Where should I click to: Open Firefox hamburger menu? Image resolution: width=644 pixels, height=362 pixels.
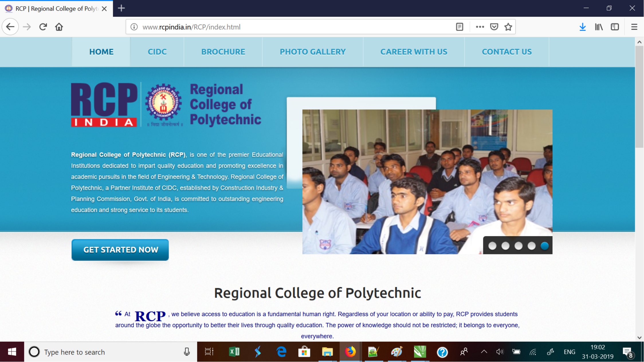634,27
